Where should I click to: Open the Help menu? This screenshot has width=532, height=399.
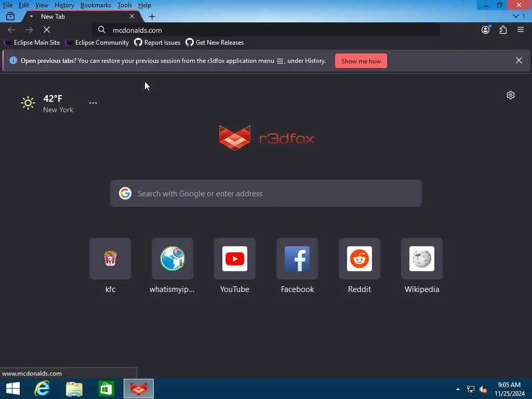pyautogui.click(x=144, y=5)
